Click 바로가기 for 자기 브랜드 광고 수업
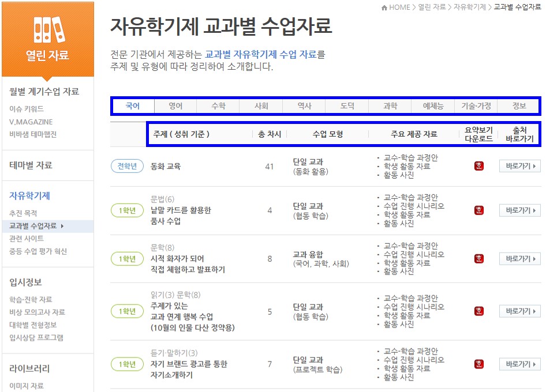 520,364
